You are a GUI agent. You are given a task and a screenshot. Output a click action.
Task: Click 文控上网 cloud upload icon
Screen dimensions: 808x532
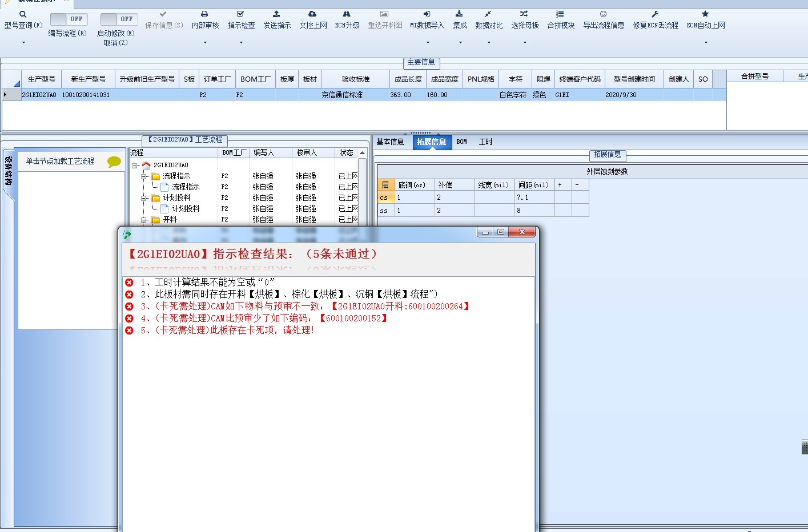[312, 14]
